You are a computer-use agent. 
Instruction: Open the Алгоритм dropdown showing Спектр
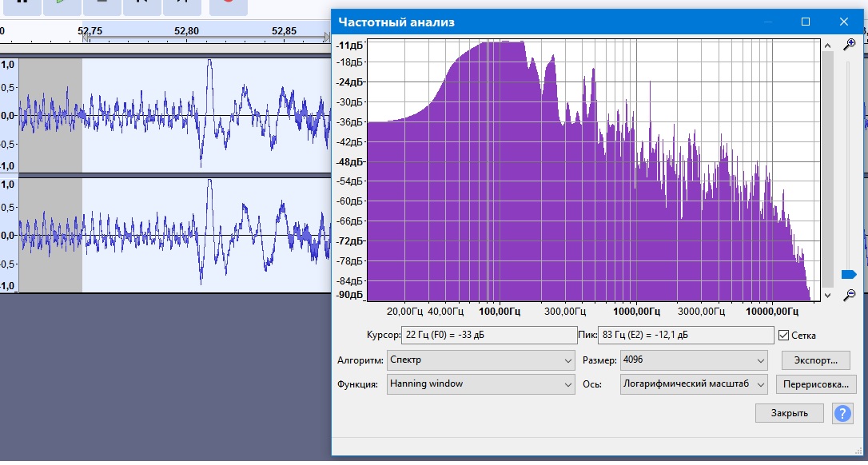480,360
